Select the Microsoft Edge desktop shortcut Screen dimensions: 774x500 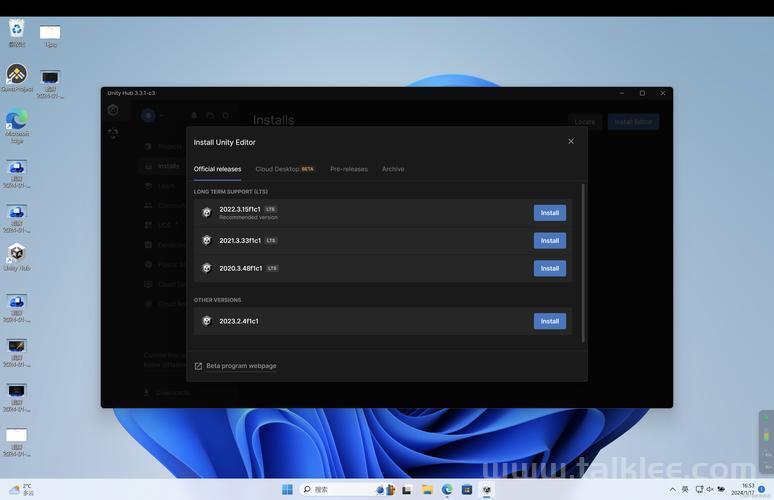(x=17, y=126)
